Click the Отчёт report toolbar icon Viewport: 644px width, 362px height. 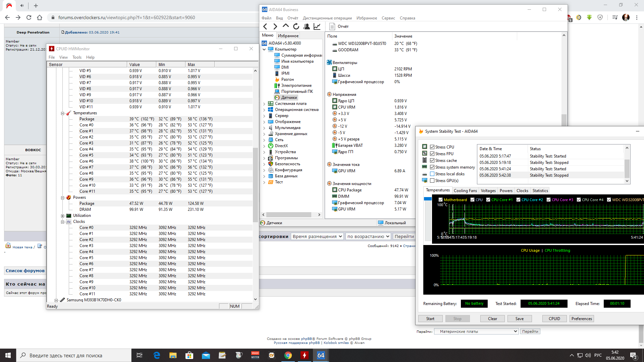click(x=332, y=26)
